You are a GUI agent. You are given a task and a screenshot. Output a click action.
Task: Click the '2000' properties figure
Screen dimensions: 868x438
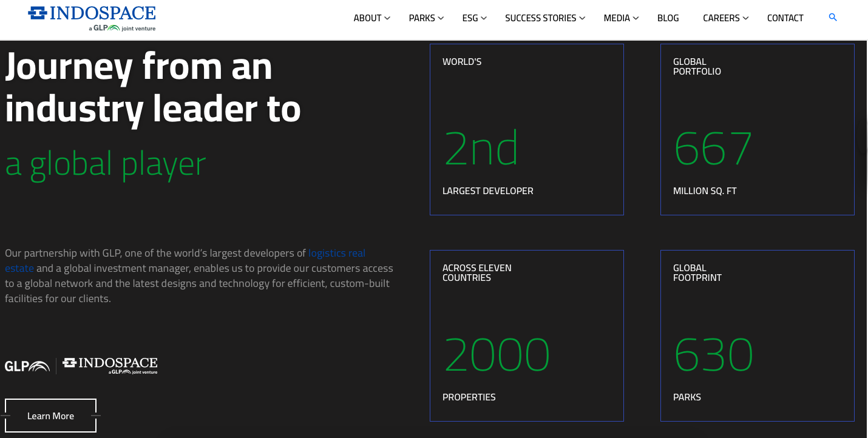(x=497, y=355)
